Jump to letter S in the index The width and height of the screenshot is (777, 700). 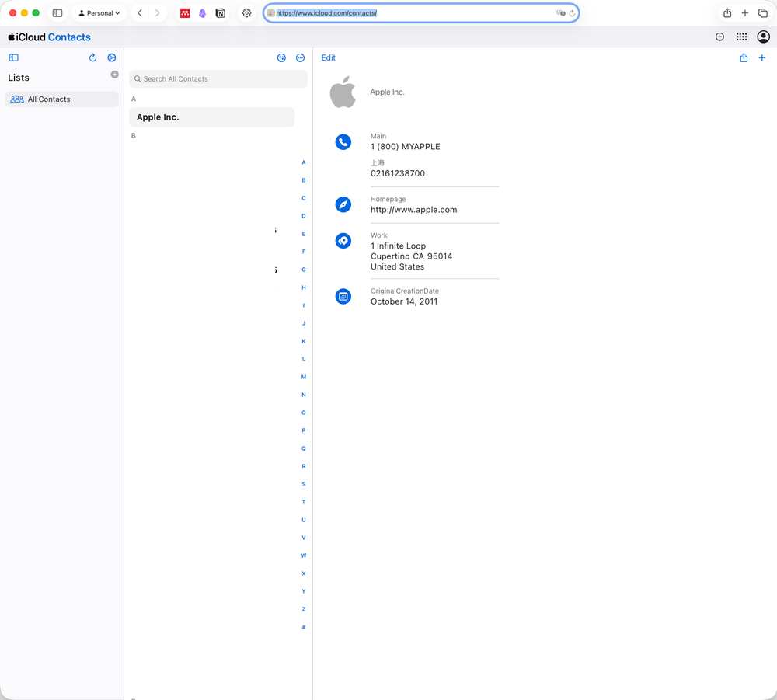point(304,484)
